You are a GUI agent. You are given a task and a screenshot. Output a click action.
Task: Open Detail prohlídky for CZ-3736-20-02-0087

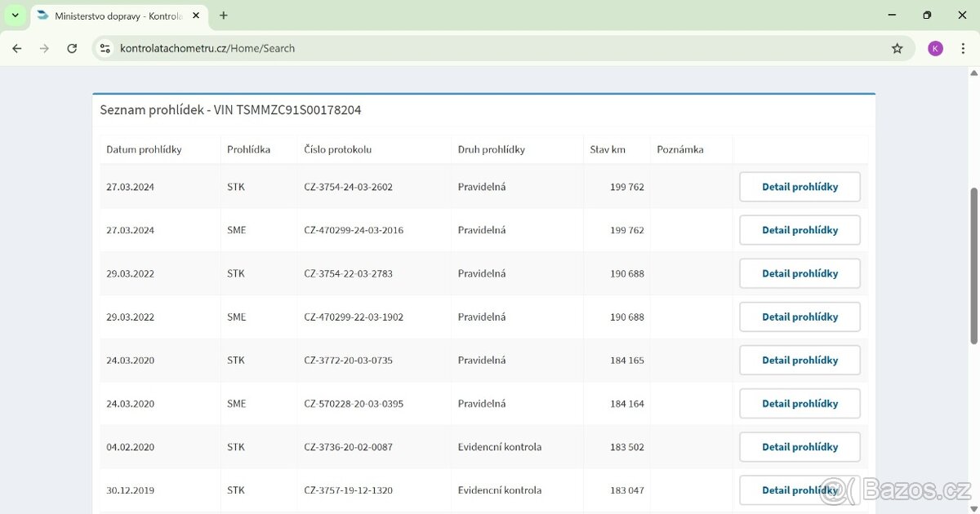click(800, 446)
